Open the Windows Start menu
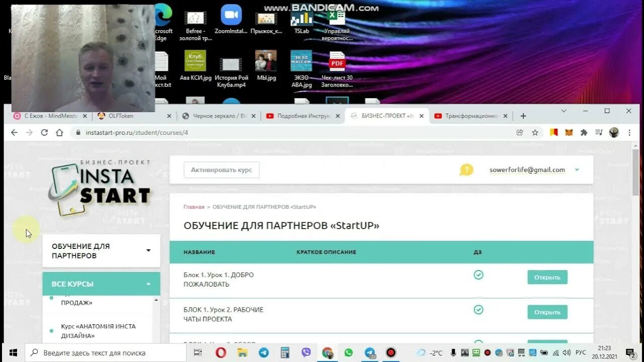 pyautogui.click(x=13, y=352)
